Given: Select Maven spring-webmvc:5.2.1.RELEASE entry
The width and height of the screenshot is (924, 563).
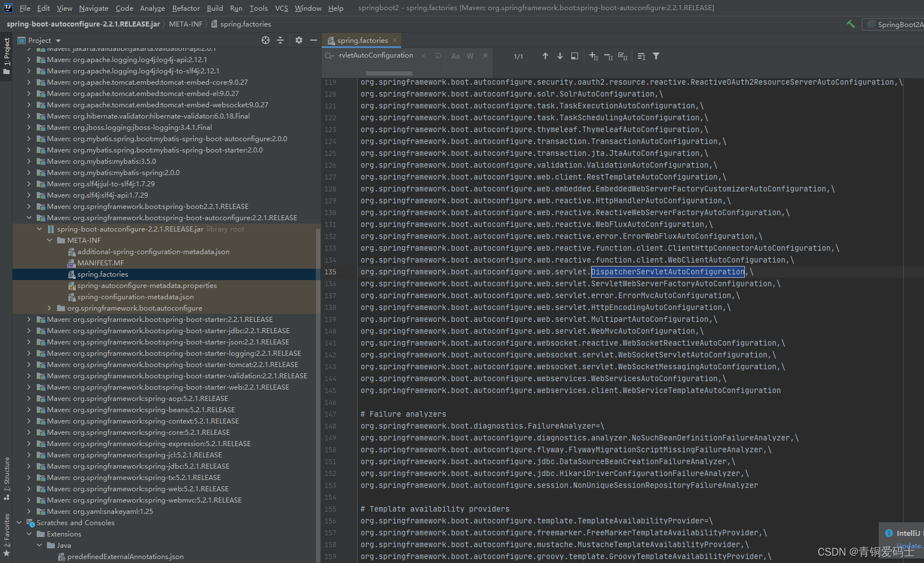Looking at the screenshot, I should pyautogui.click(x=144, y=500).
